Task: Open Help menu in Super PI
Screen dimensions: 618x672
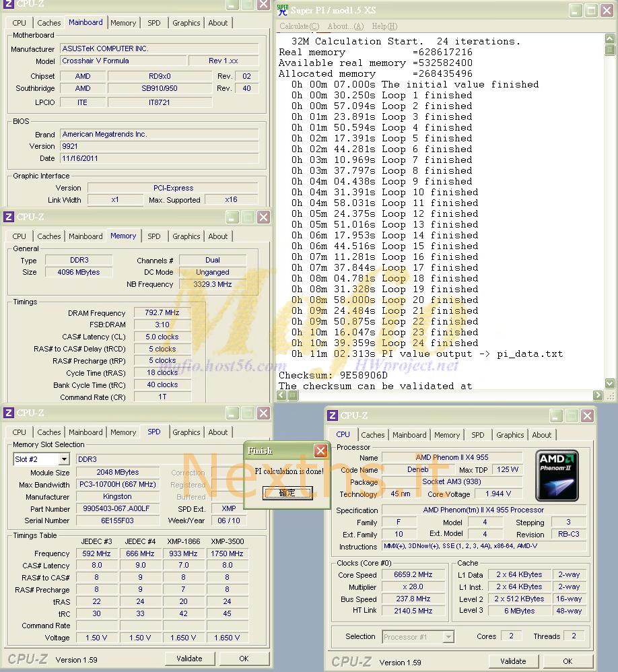Action: point(384,26)
